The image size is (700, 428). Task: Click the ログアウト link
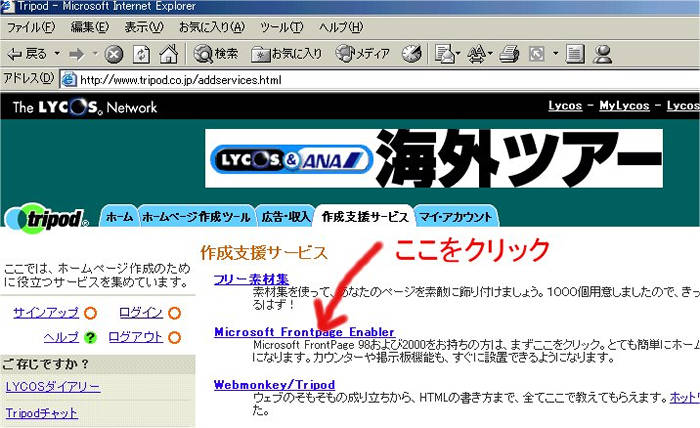coord(136,337)
